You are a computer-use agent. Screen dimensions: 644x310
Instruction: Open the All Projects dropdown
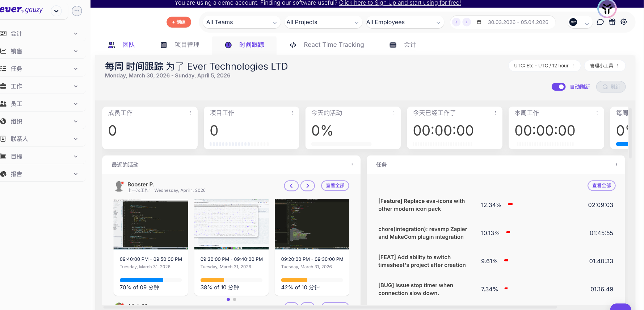point(322,22)
